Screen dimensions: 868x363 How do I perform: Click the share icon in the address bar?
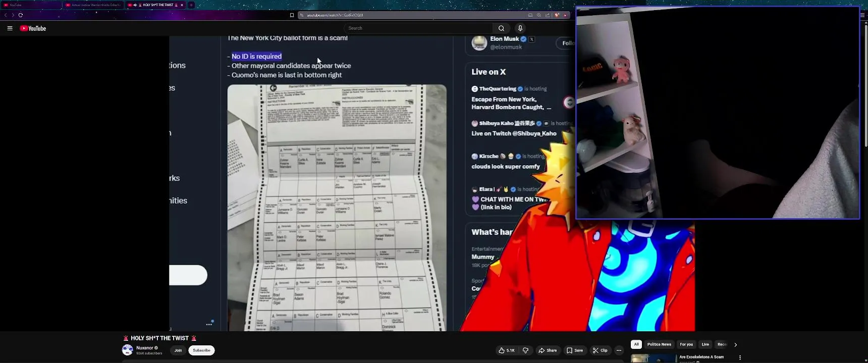[x=548, y=15]
